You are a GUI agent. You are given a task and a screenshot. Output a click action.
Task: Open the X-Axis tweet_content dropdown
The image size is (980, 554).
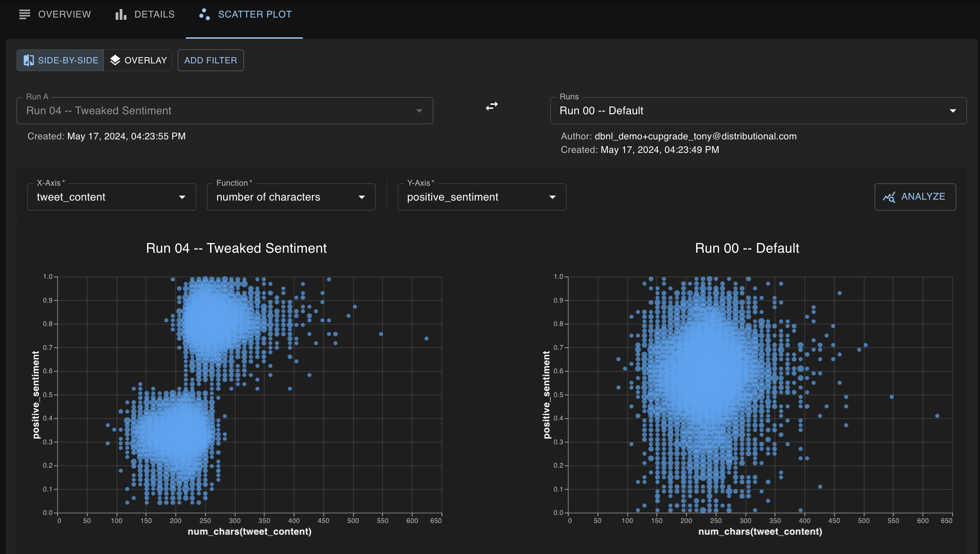pyautogui.click(x=112, y=197)
